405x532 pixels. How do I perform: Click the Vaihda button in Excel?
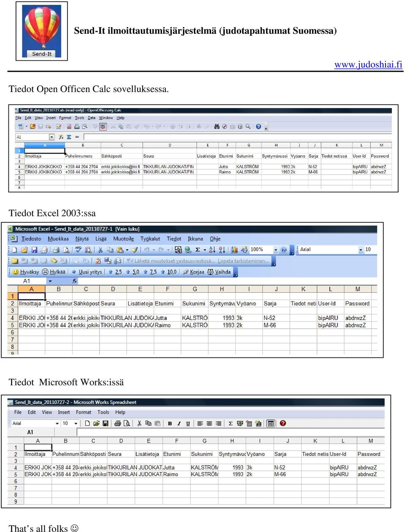coord(219,272)
